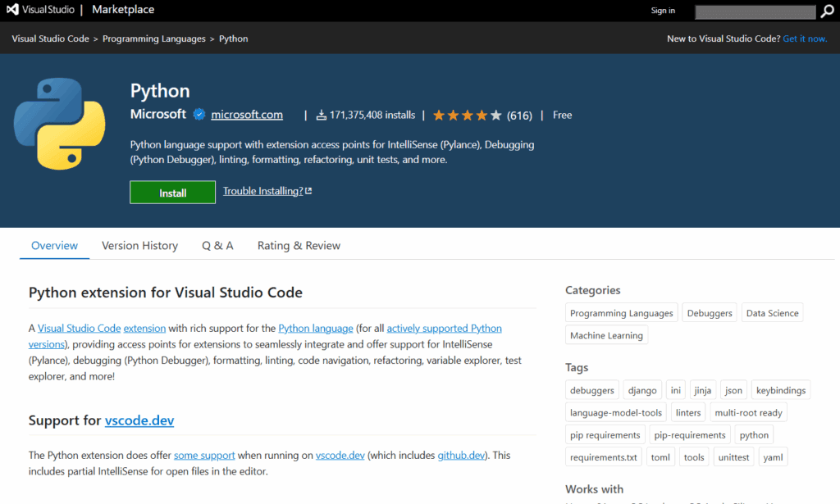
Task: Go to Visual Studio Code breadcrumb
Action: click(50, 39)
